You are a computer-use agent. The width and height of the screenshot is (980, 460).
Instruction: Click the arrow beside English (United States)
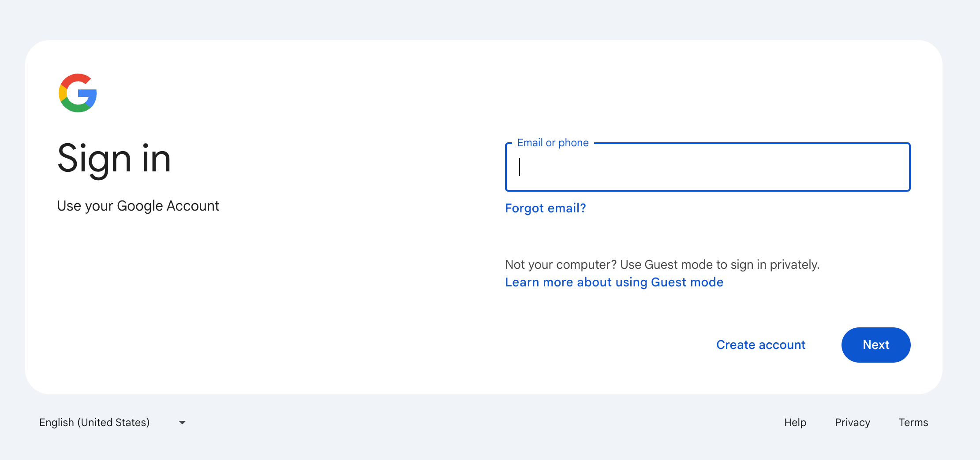coord(182,422)
